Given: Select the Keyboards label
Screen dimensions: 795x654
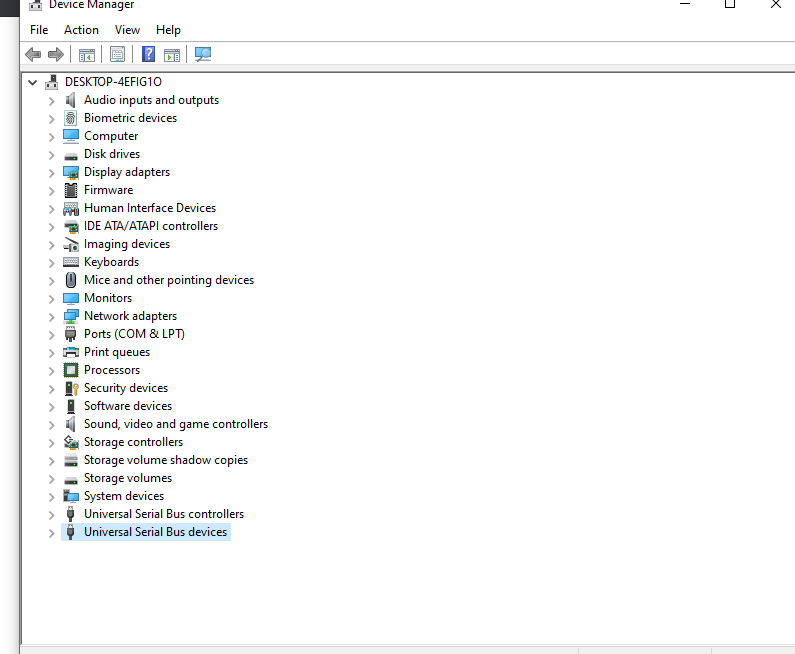Looking at the screenshot, I should point(112,262).
